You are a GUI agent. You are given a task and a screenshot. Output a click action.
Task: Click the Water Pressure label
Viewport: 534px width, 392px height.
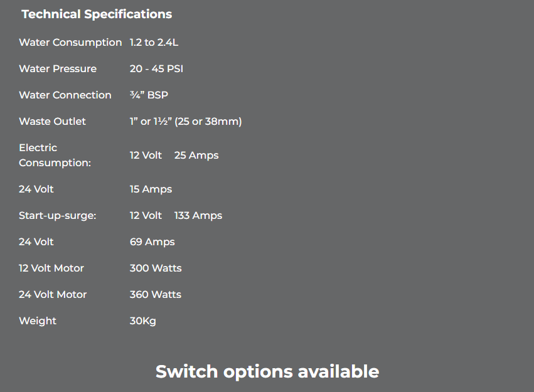(58, 69)
